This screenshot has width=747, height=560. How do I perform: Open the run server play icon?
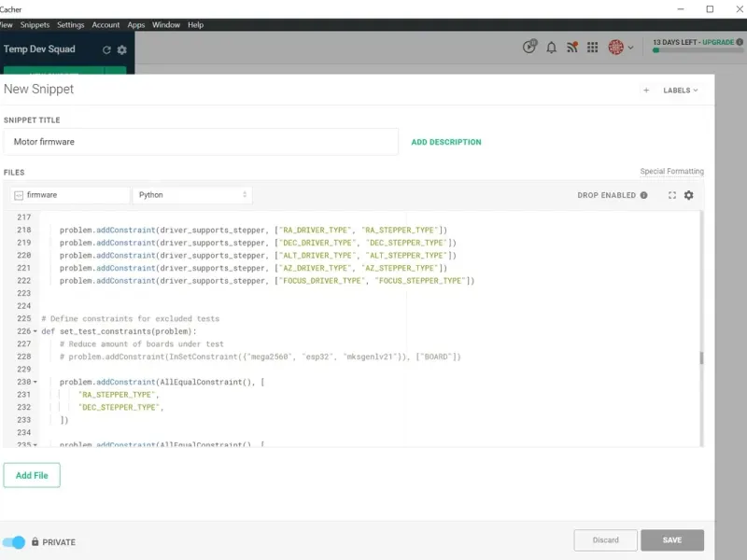529,47
